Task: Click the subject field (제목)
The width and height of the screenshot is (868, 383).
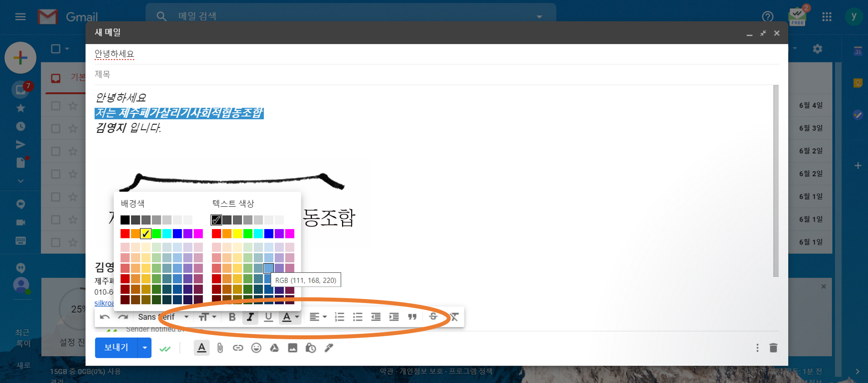Action: [x=436, y=74]
